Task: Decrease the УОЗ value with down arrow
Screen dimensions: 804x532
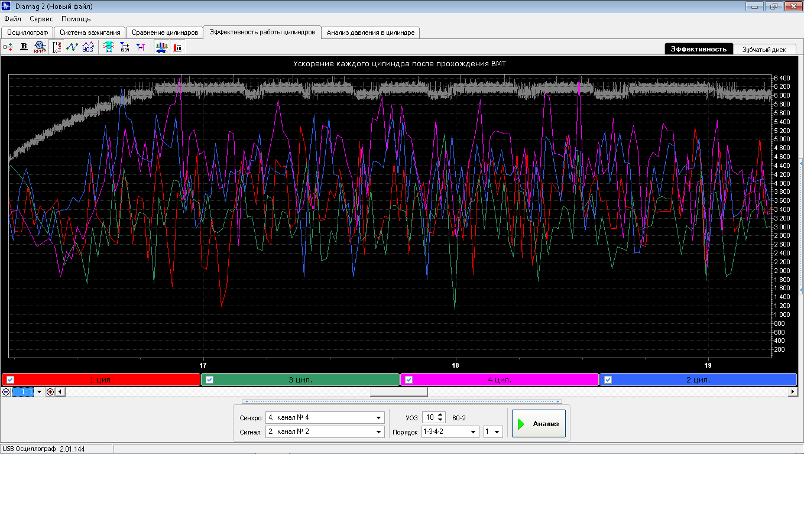Action: coord(440,420)
